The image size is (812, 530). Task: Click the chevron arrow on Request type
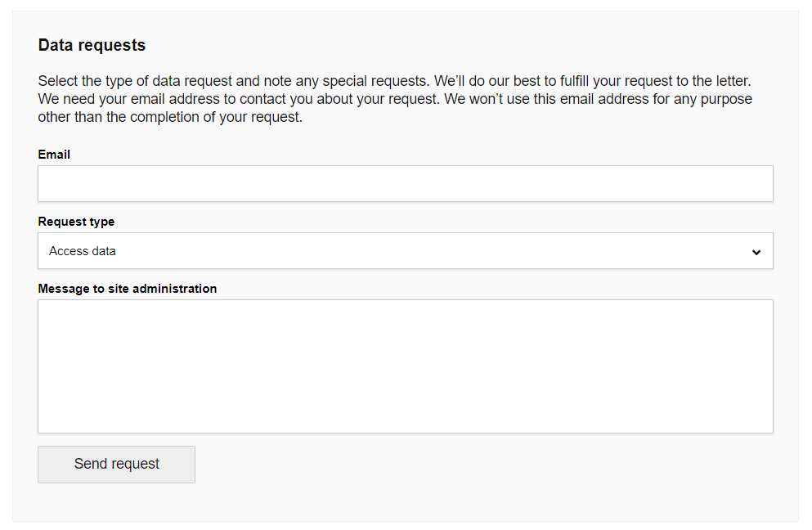(756, 252)
